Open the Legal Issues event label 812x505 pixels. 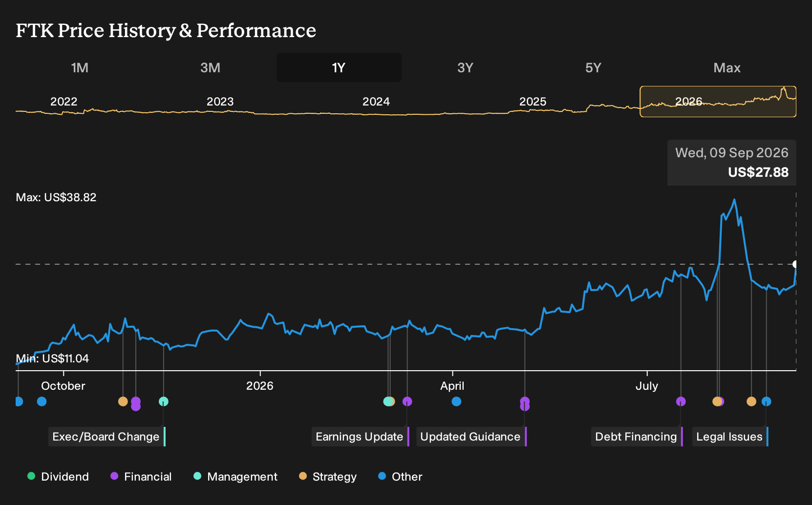click(x=730, y=437)
